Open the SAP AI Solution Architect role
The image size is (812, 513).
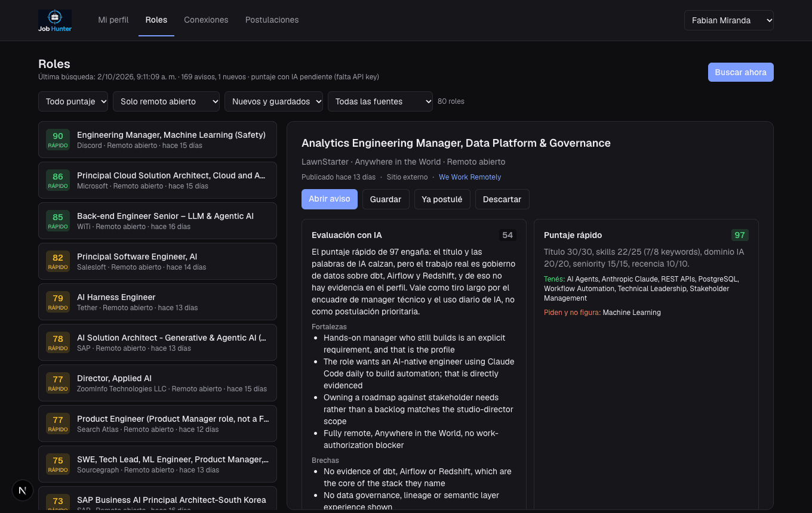(158, 342)
